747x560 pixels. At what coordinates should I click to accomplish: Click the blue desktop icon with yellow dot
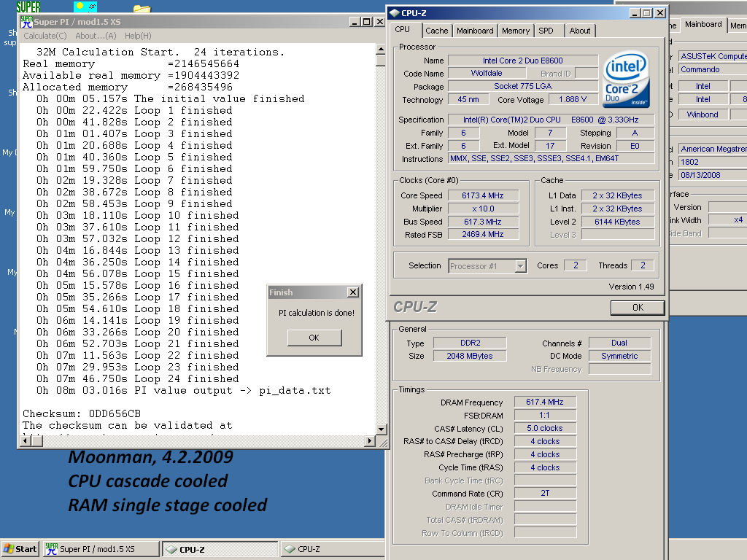tap(85, 6)
